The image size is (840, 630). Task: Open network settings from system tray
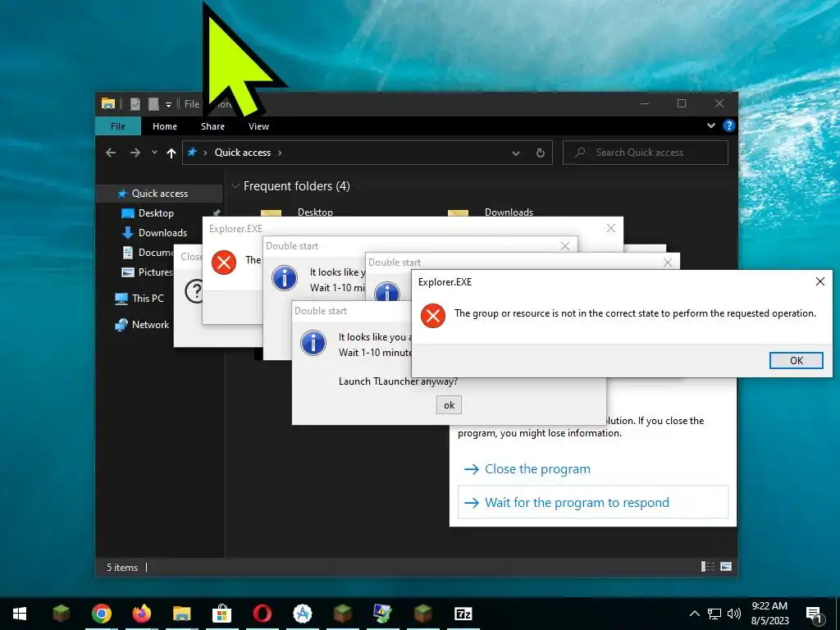click(714, 614)
